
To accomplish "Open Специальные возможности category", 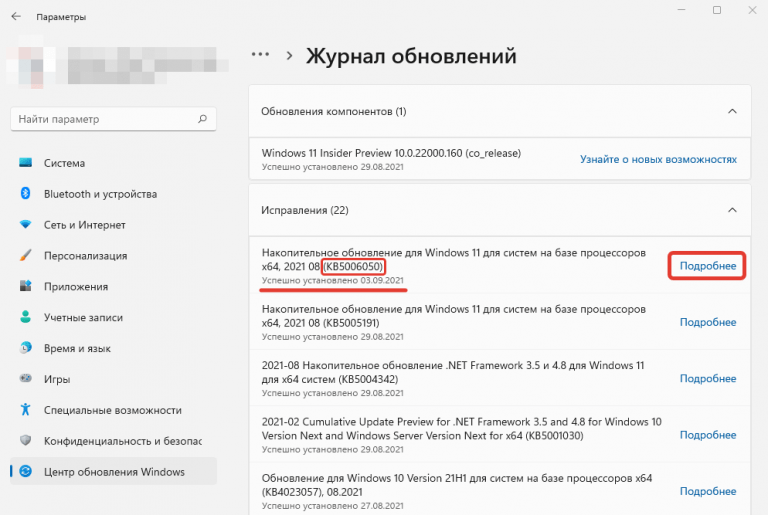I will coord(113,410).
